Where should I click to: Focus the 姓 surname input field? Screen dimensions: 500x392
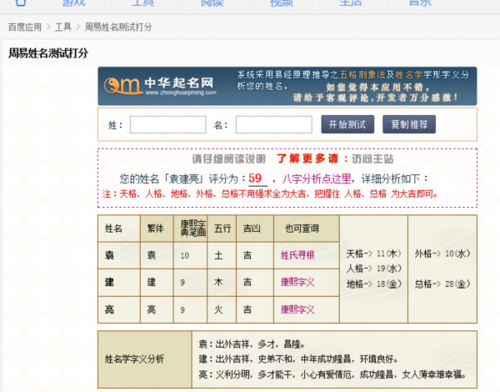tap(168, 125)
